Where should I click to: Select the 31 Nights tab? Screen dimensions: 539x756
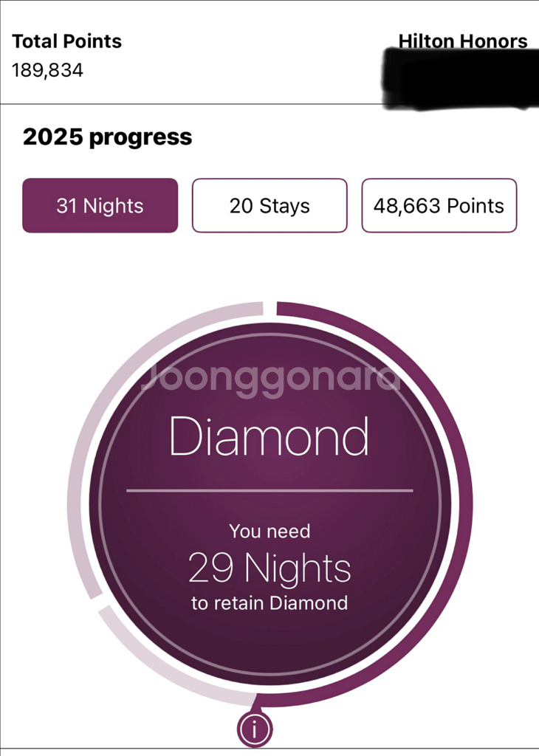click(100, 206)
